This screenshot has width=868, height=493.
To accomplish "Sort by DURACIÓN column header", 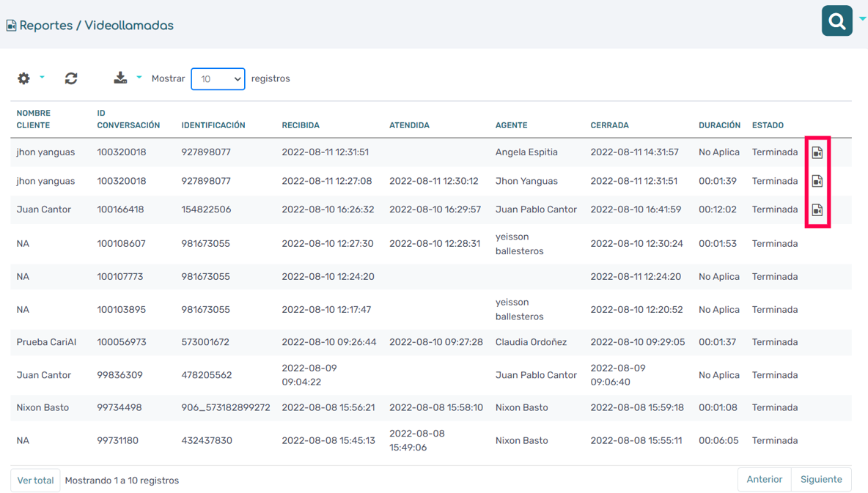I will tap(719, 125).
